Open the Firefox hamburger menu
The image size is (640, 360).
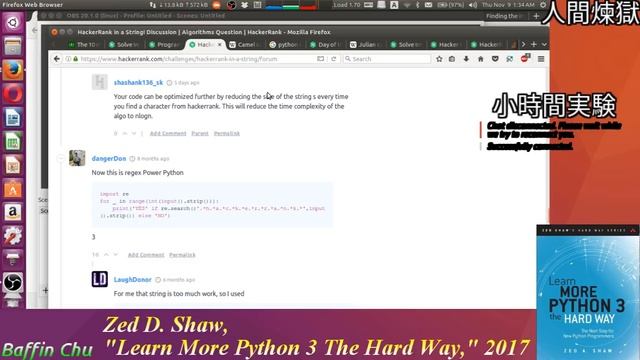coord(541,59)
